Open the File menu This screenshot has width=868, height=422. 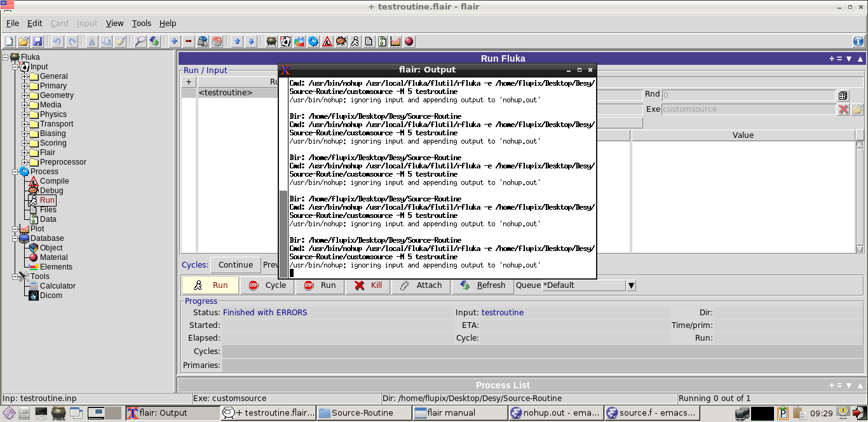[x=13, y=24]
